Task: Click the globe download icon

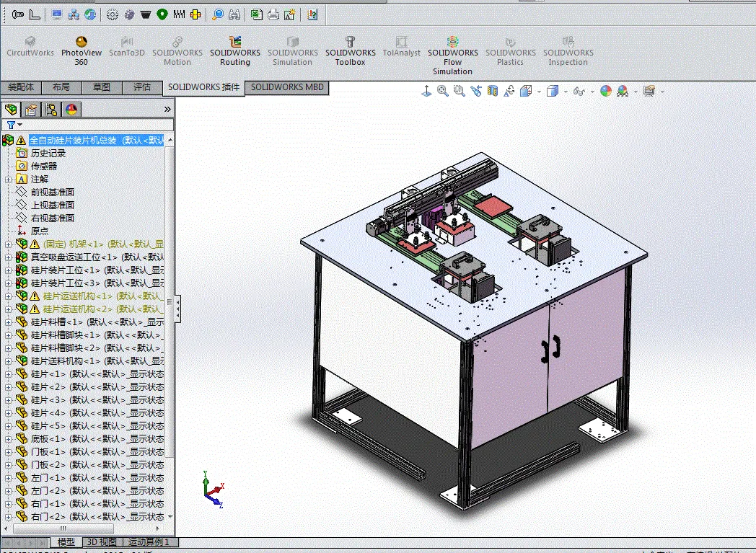Action: point(90,15)
